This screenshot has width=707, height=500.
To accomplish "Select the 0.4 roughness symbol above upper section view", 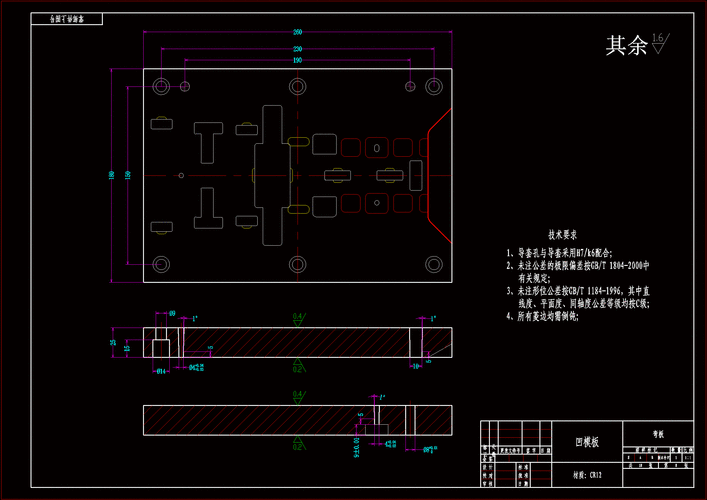I will click(297, 318).
